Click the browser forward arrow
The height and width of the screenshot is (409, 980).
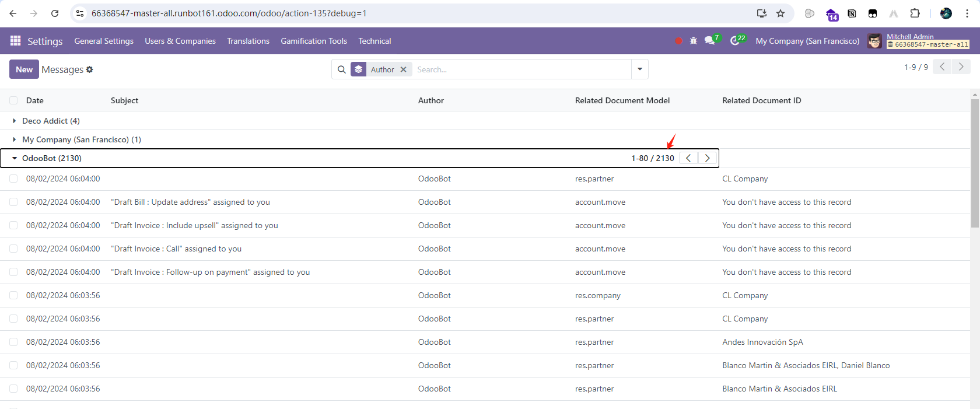(x=34, y=13)
